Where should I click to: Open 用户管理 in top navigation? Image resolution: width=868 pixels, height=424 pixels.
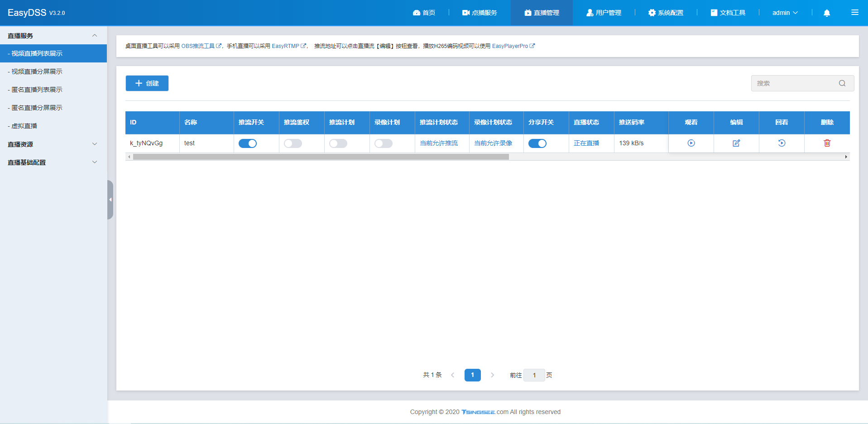(604, 13)
